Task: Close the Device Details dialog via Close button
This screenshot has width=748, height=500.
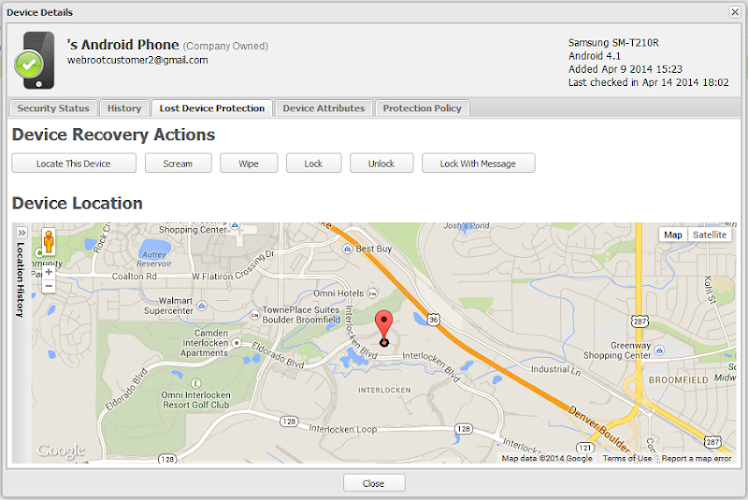Action: click(374, 483)
